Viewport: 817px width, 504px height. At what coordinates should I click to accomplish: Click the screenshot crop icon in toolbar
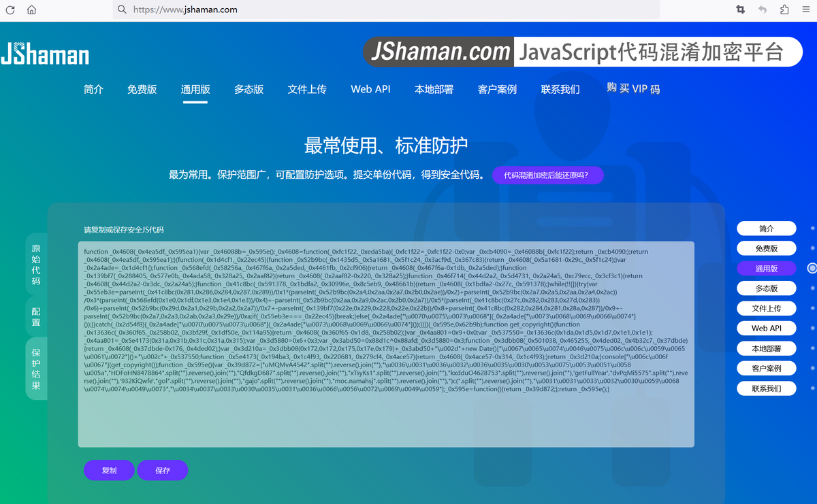(740, 10)
